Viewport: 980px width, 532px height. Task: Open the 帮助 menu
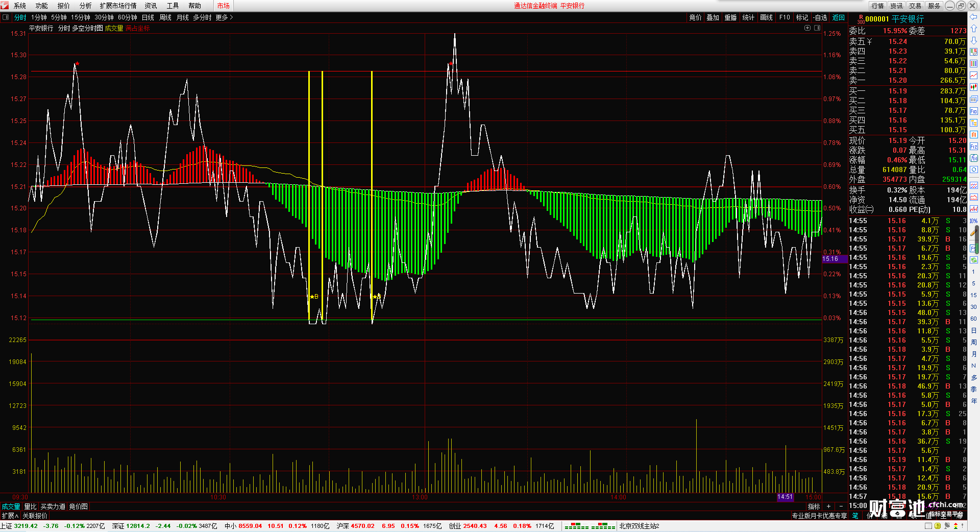click(194, 6)
